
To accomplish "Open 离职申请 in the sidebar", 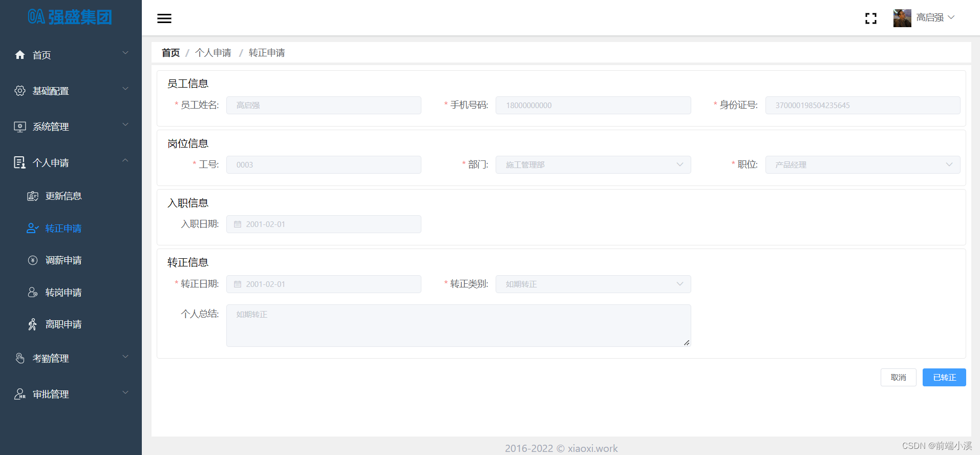I will tap(63, 324).
